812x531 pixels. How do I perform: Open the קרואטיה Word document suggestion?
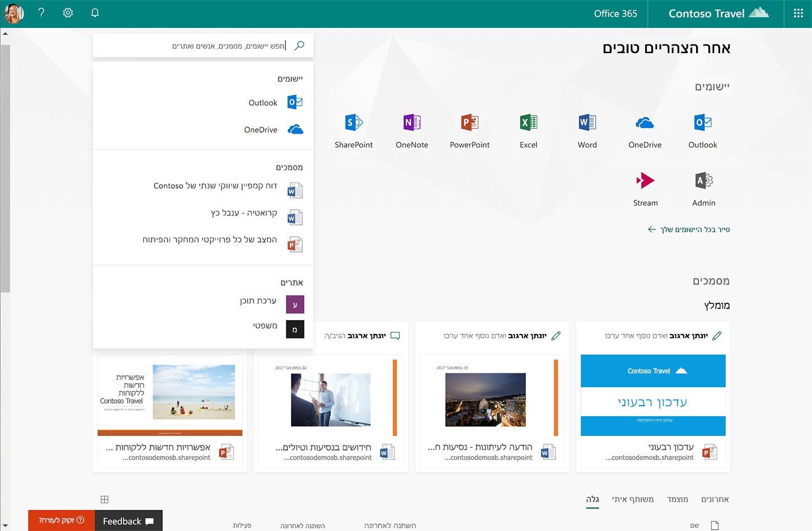(x=203, y=217)
